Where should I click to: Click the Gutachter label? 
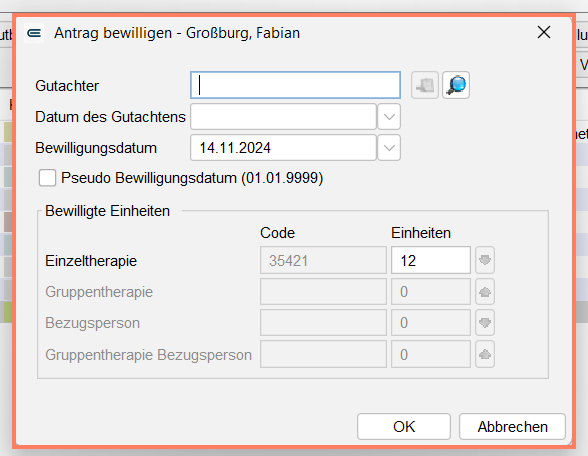click(x=67, y=86)
